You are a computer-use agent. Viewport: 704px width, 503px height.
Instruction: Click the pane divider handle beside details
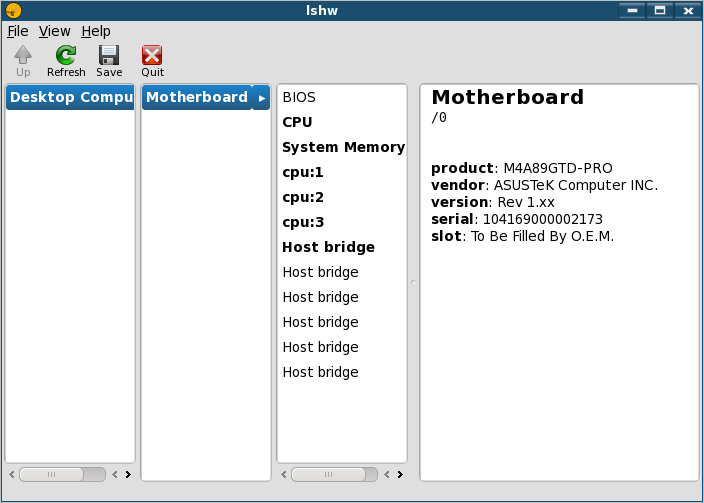pyautogui.click(x=414, y=282)
